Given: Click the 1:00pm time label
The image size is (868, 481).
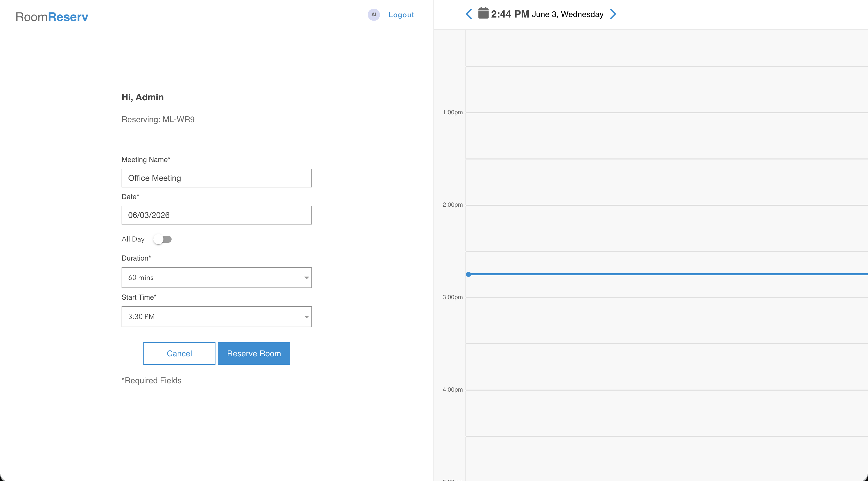Looking at the screenshot, I should [x=453, y=112].
